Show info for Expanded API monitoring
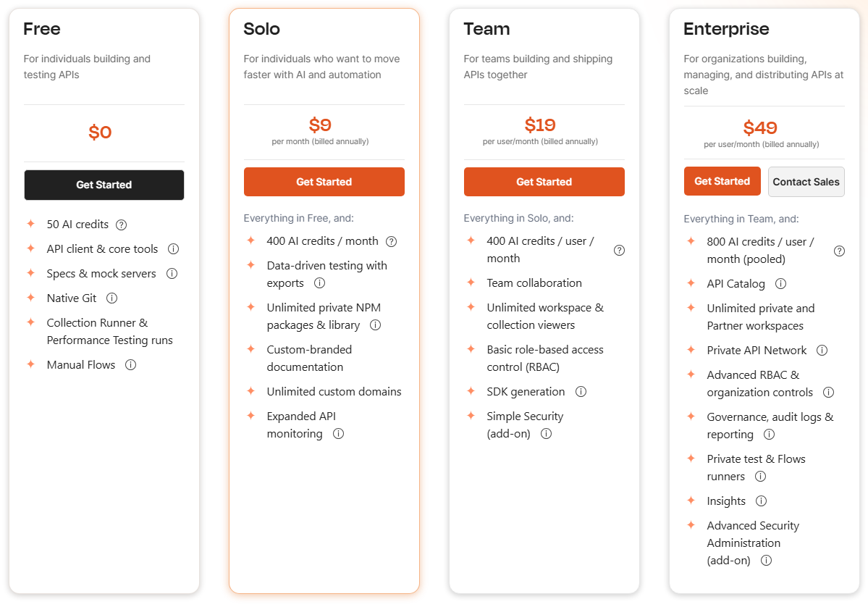This screenshot has height=607, width=868. pyautogui.click(x=338, y=434)
